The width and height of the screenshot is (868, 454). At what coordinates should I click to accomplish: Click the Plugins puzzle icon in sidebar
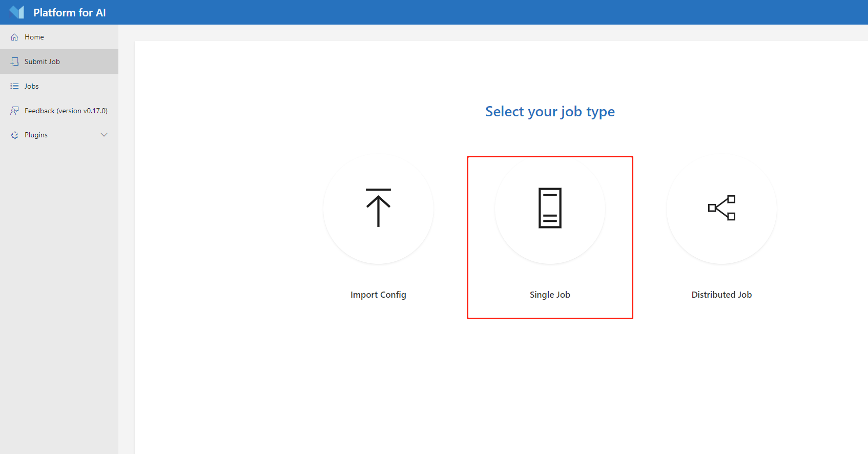tap(14, 135)
